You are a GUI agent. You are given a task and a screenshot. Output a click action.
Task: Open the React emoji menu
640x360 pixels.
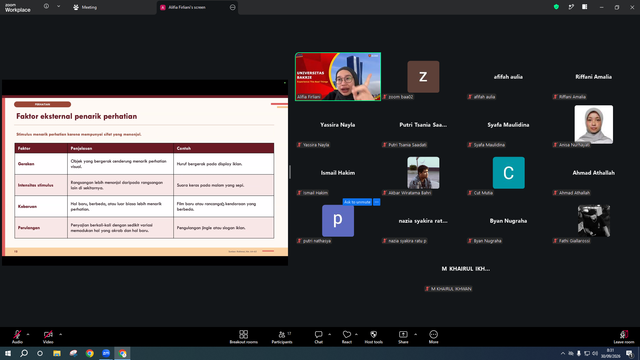pos(347,337)
